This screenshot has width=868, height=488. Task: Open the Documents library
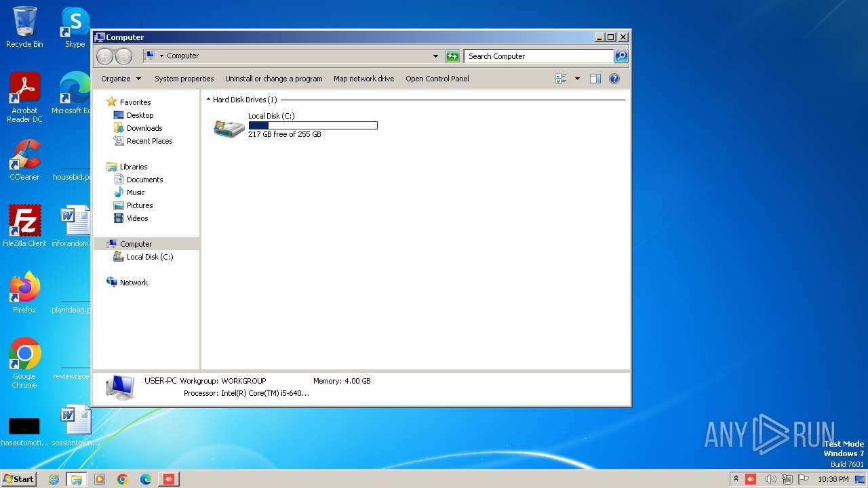(x=144, y=180)
